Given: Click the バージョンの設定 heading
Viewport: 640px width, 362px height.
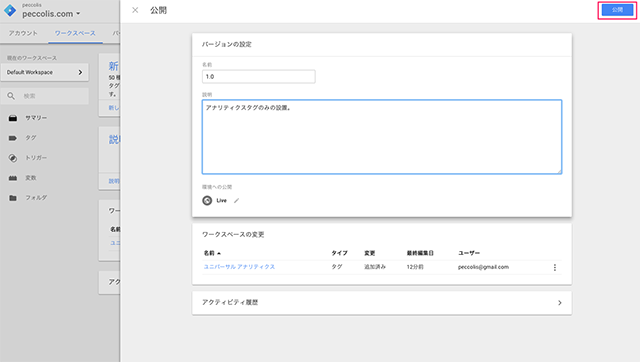Looking at the screenshot, I should point(227,44).
